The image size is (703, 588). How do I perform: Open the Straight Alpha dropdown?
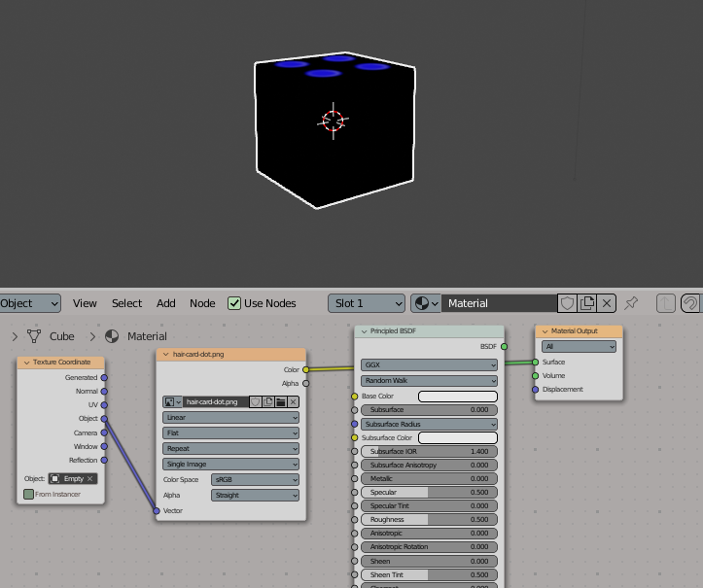coord(255,496)
